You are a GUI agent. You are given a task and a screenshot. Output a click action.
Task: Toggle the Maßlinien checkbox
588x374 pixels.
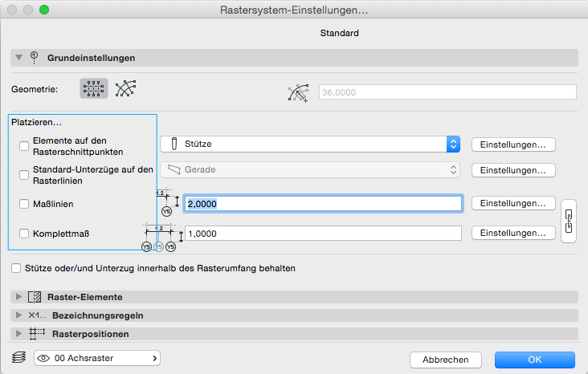pos(23,205)
